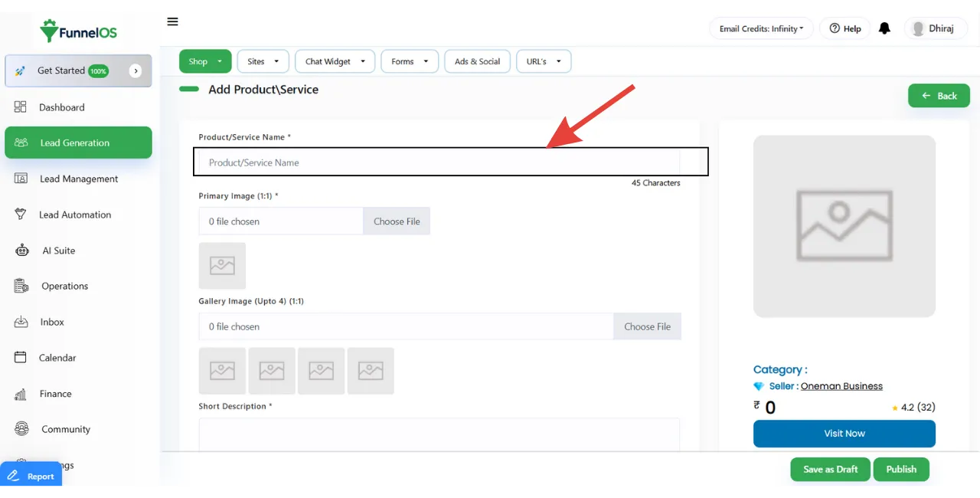Open the notifications bell icon
Viewport: 980px width, 498px height.
coord(884,28)
